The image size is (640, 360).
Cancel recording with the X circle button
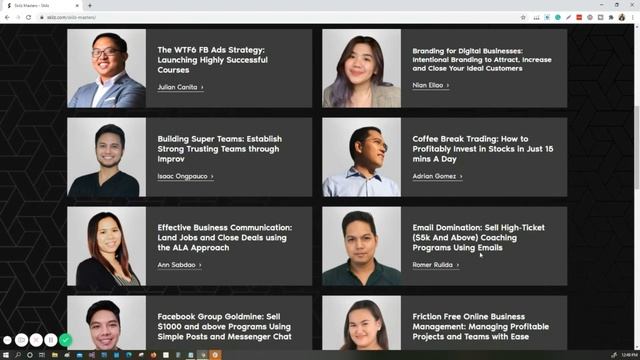click(36, 340)
